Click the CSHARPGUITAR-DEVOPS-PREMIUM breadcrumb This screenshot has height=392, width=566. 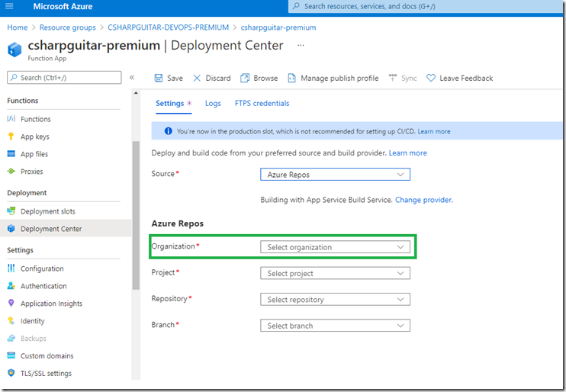coord(169,27)
